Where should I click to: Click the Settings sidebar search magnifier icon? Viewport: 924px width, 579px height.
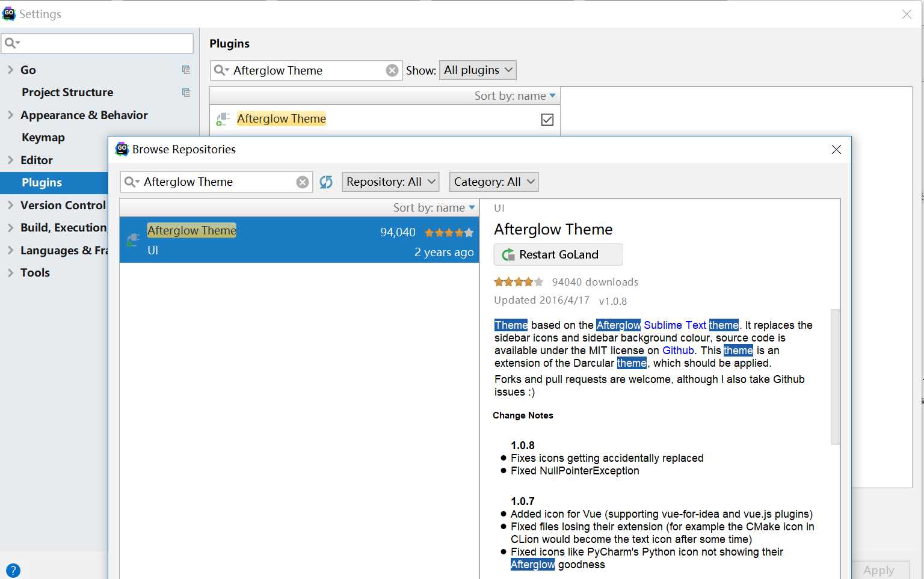pyautogui.click(x=12, y=43)
